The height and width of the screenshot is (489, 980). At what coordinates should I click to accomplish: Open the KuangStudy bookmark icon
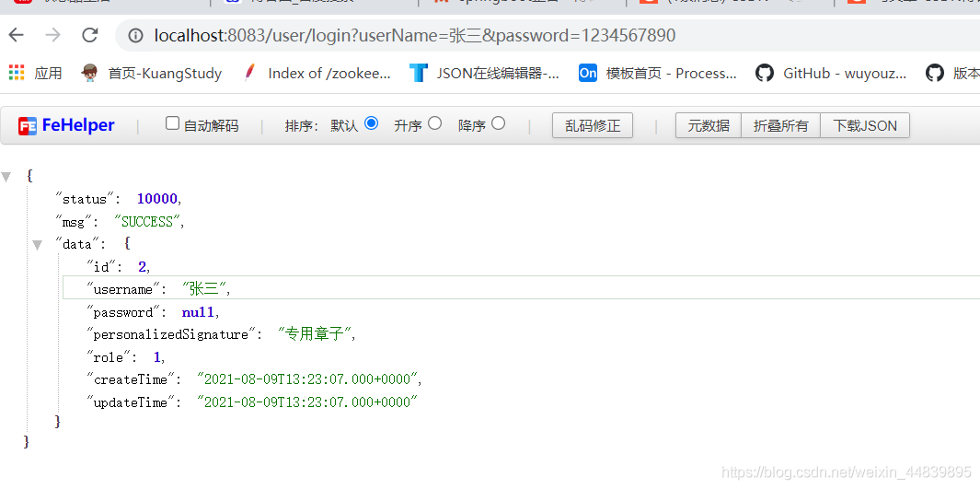(90, 73)
